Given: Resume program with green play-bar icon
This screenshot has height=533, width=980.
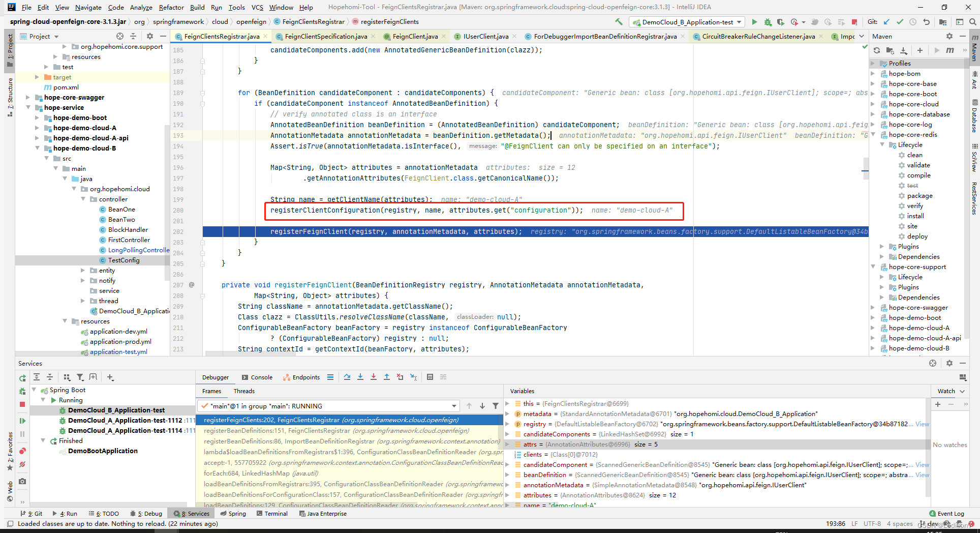Looking at the screenshot, I should click(22, 421).
